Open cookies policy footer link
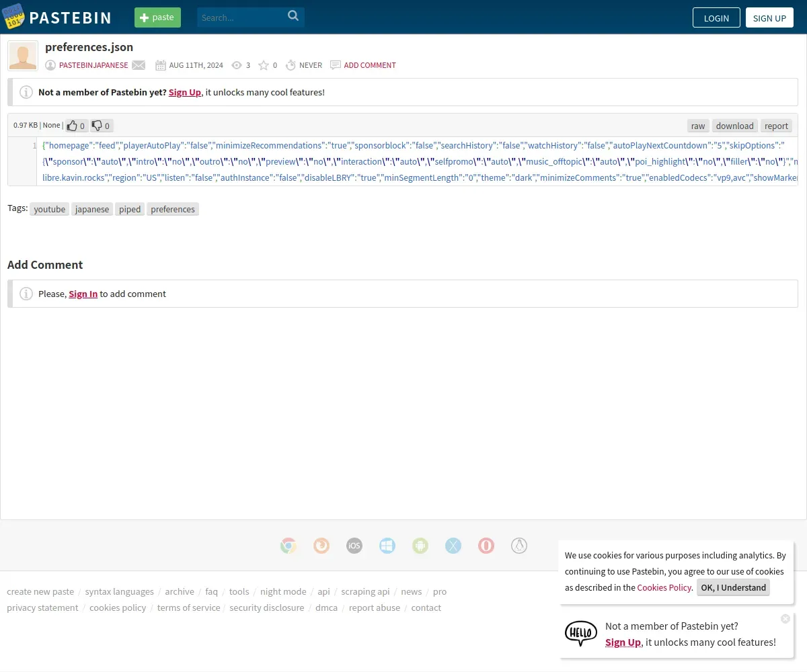The width and height of the screenshot is (807, 672). 118,607
